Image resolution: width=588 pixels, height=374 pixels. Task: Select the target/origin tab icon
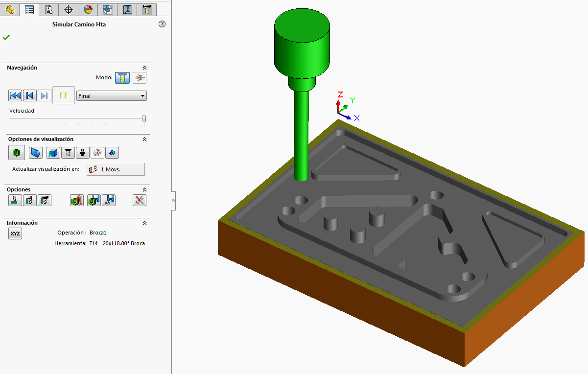click(68, 9)
